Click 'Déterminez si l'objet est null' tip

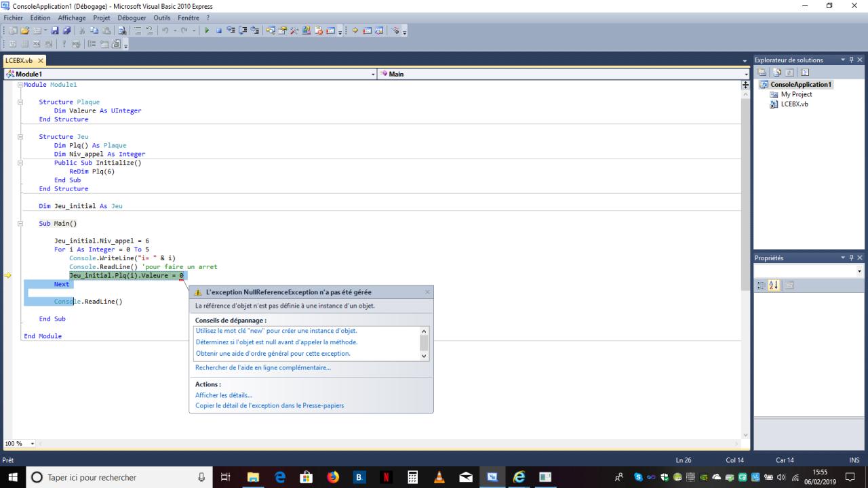tap(277, 342)
